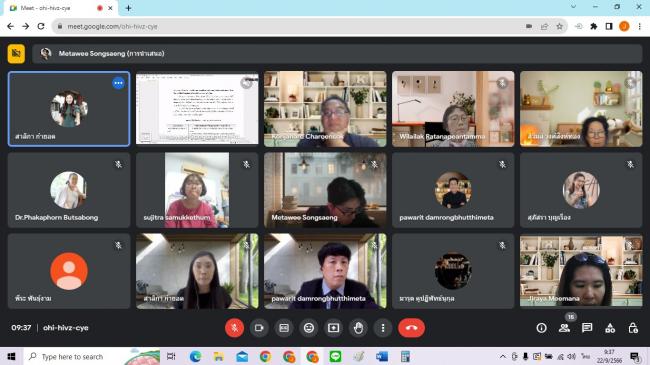Turn on closed captions

tap(284, 328)
